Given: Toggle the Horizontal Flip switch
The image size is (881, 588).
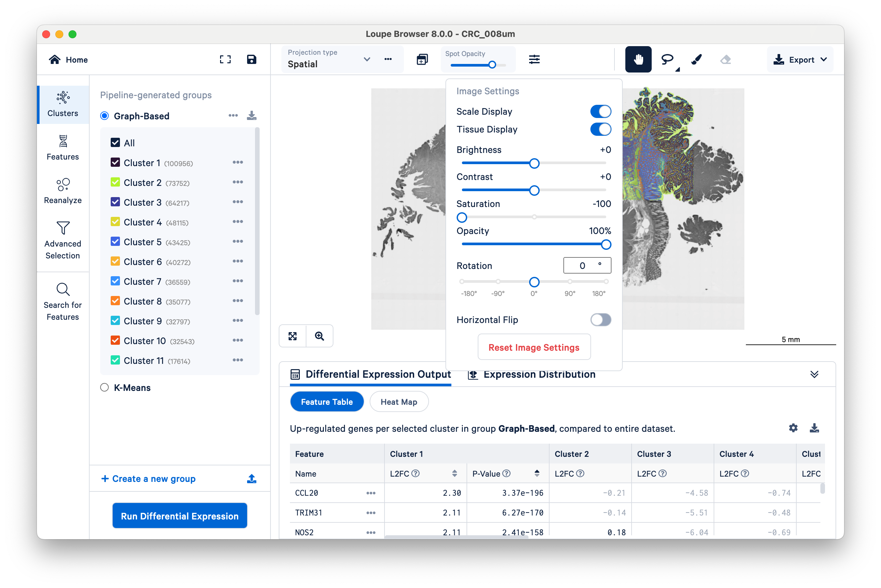Looking at the screenshot, I should (600, 320).
